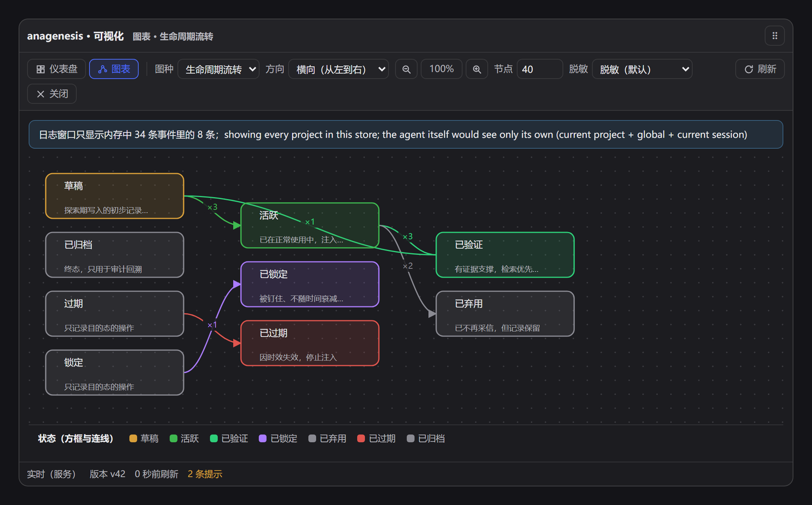Select the 过期 operation node

tap(115, 314)
